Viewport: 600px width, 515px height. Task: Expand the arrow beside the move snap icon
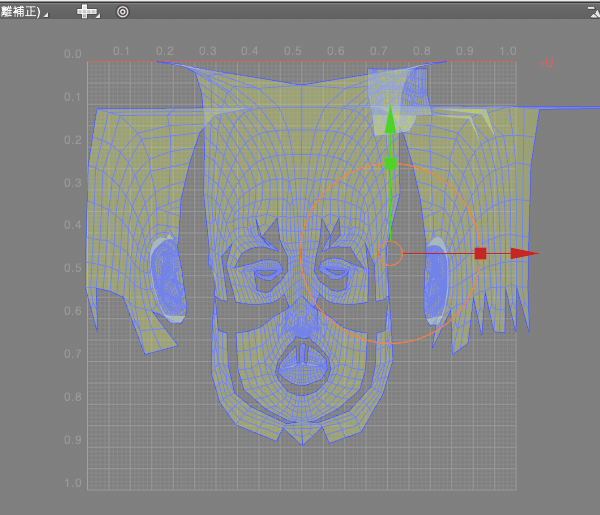coord(99,15)
